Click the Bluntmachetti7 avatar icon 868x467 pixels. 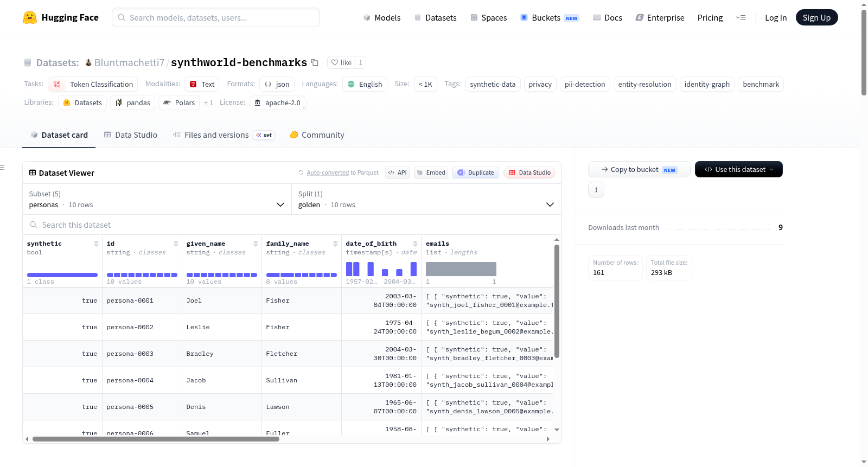pyautogui.click(x=88, y=62)
